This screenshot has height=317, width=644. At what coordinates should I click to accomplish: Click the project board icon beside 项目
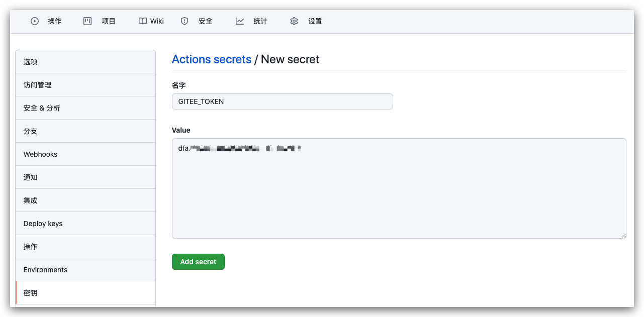87,21
